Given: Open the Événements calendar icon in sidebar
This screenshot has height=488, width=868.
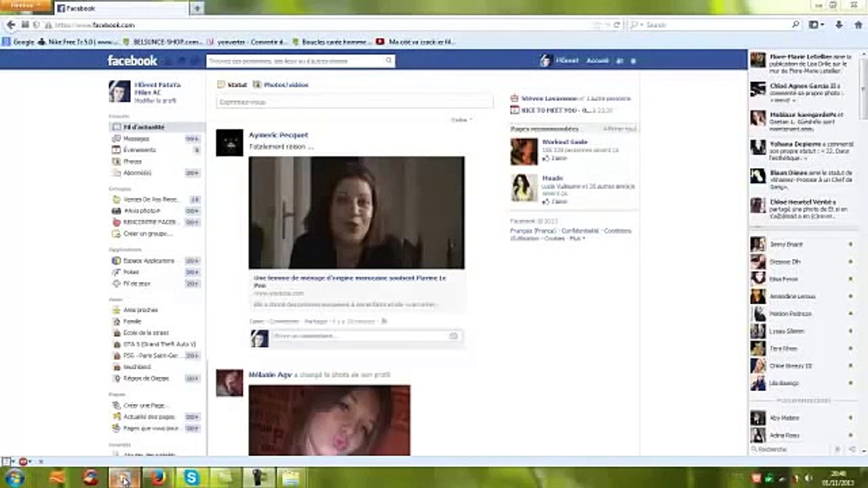Looking at the screenshot, I should tap(117, 150).
